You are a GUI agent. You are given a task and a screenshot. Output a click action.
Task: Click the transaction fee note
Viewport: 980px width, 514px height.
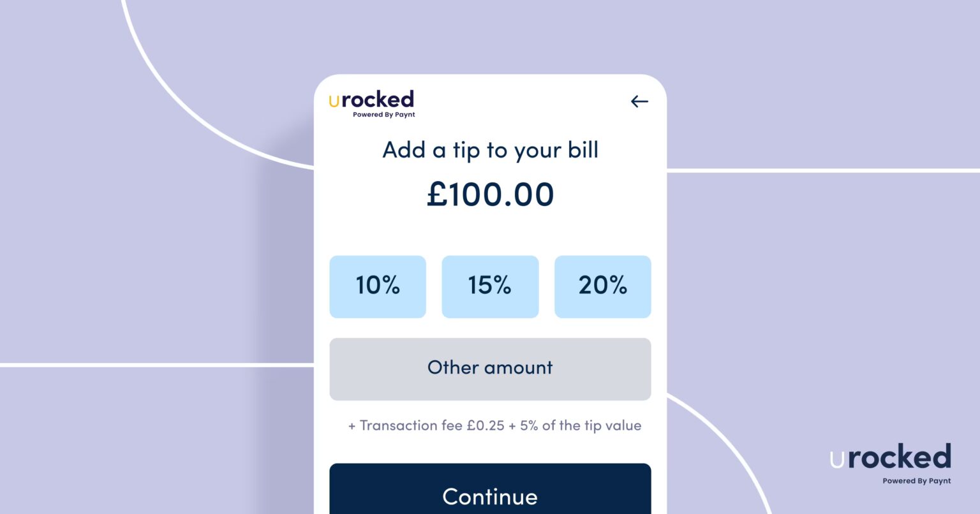coord(494,425)
